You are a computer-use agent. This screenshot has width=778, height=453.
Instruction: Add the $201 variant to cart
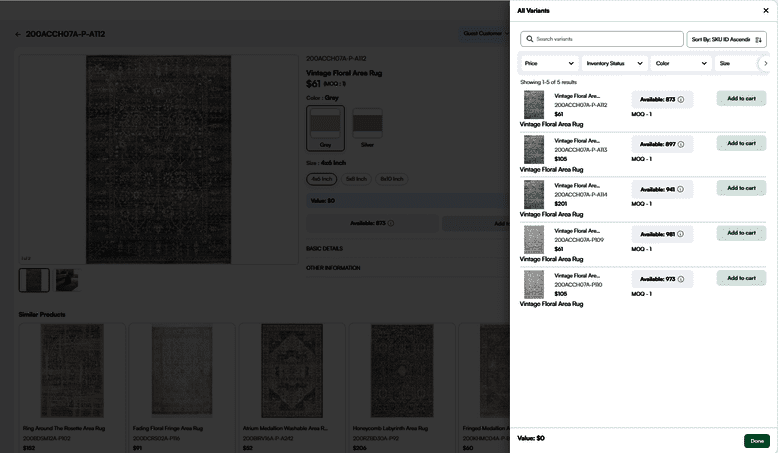pyautogui.click(x=741, y=188)
